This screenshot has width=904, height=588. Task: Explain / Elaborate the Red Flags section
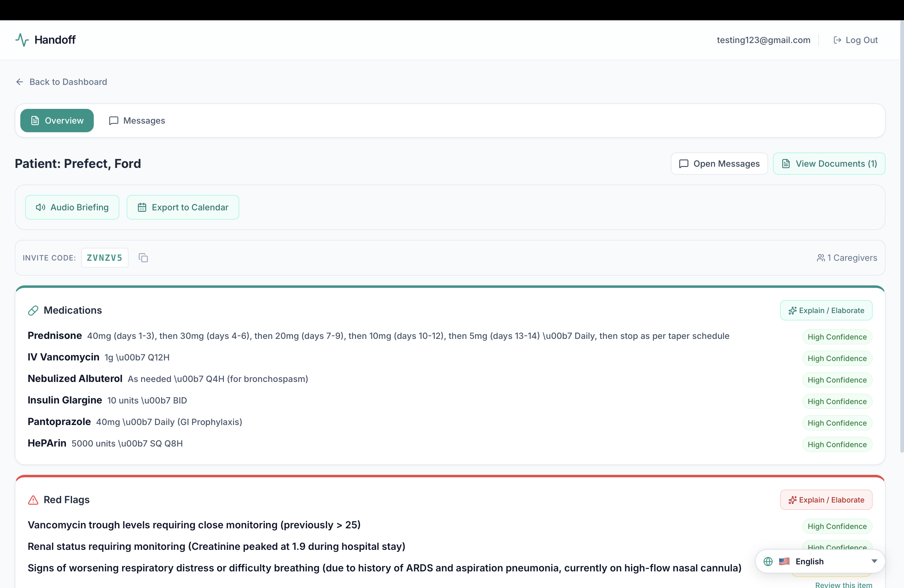tap(826, 500)
